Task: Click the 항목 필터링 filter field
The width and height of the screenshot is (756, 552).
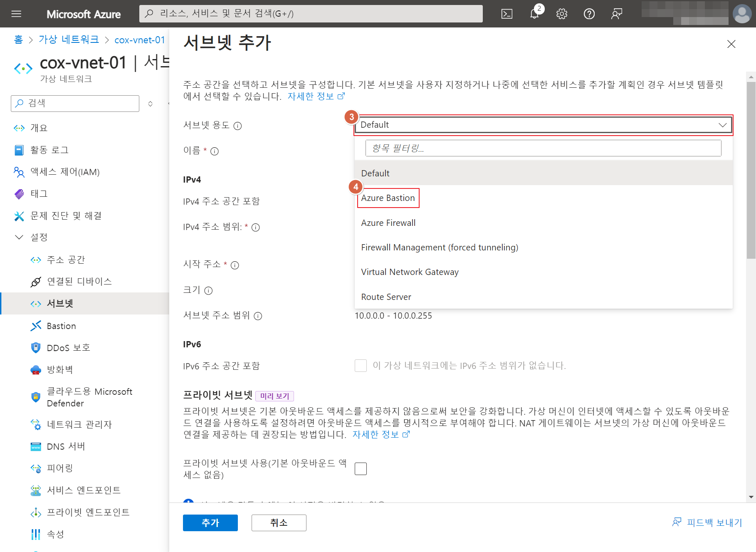Action: (x=543, y=148)
